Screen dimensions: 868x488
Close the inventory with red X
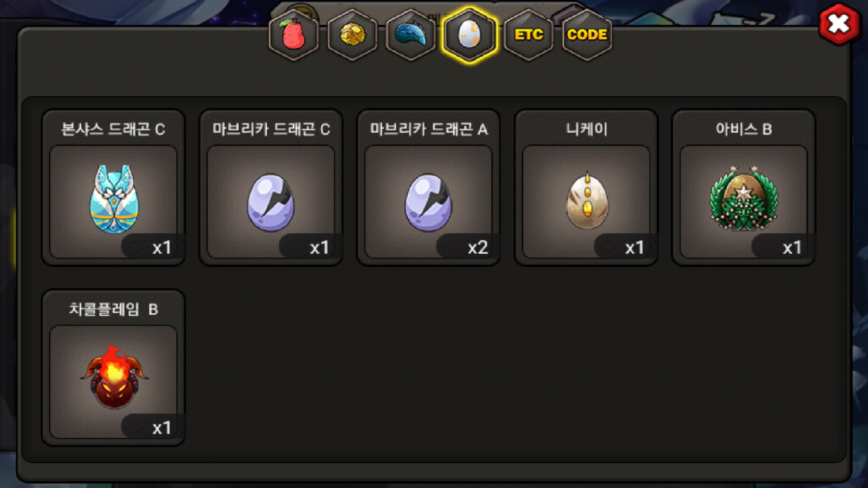tap(839, 24)
